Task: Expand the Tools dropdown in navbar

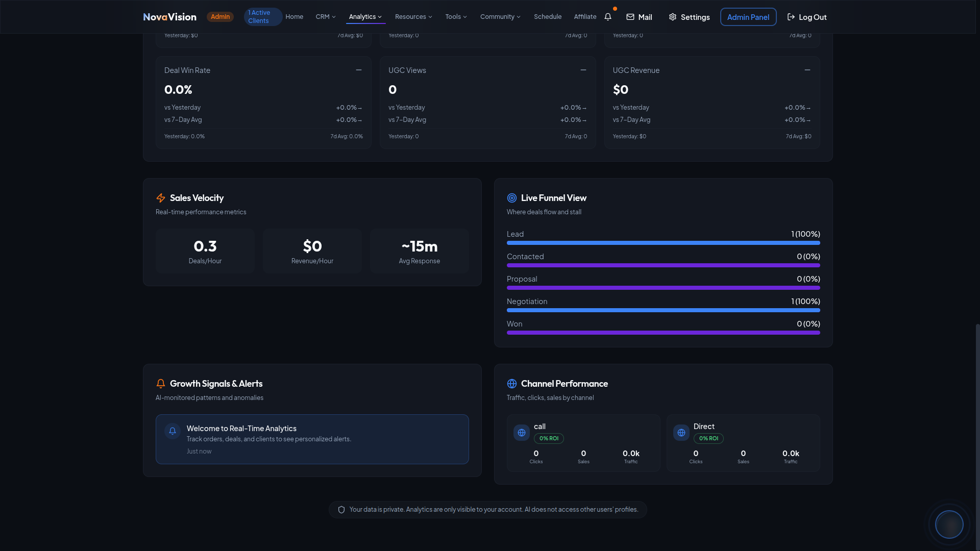Action: point(456,17)
